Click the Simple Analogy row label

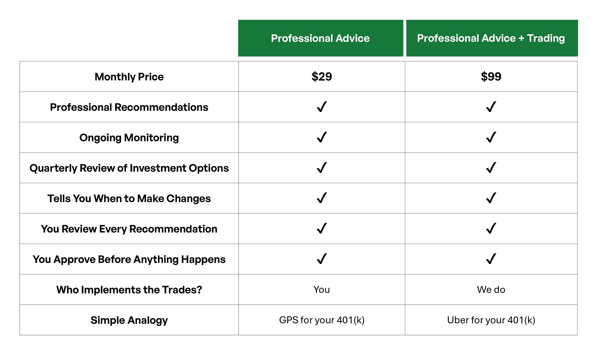129,320
